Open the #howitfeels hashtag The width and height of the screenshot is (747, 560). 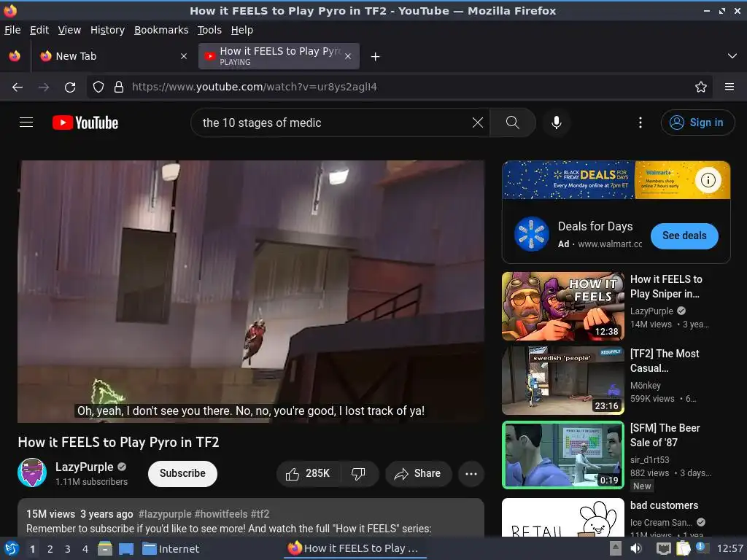221,514
